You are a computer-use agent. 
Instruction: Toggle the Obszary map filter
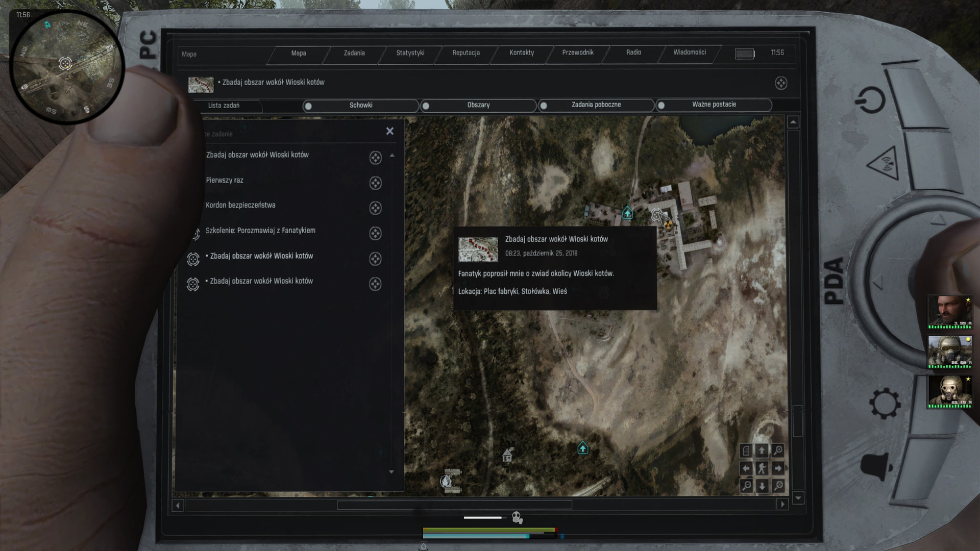click(478, 105)
